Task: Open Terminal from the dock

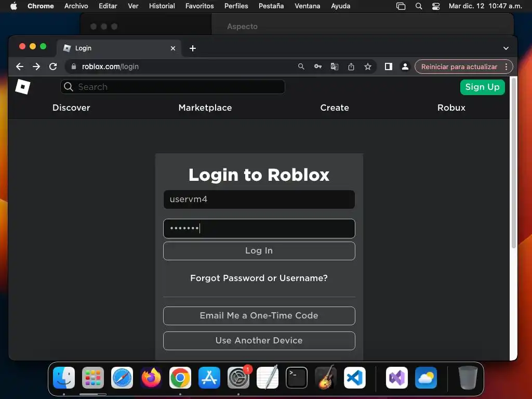Action: click(297, 378)
